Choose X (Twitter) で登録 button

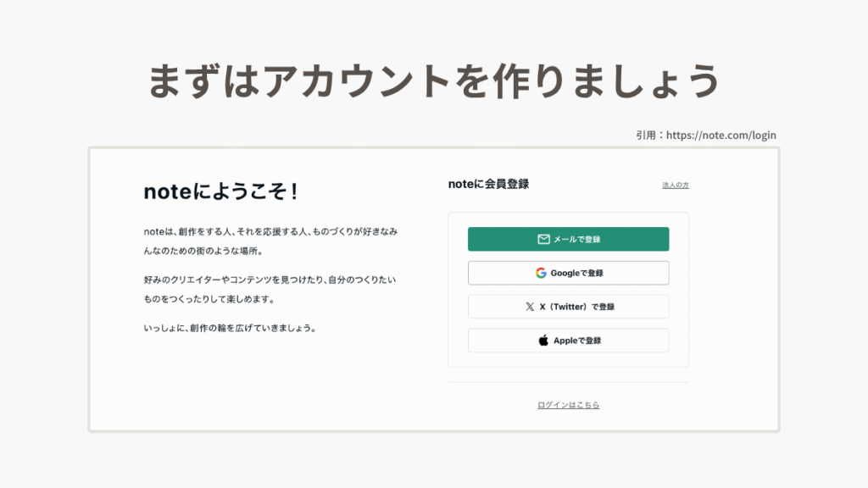568,307
